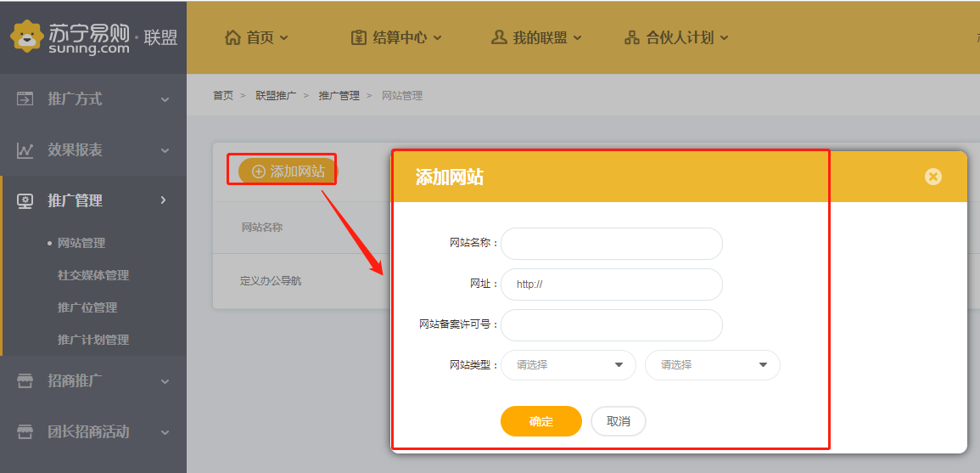The width and height of the screenshot is (980, 473).
Task: Focus the 网址 http:// input field
Action: coord(611,284)
